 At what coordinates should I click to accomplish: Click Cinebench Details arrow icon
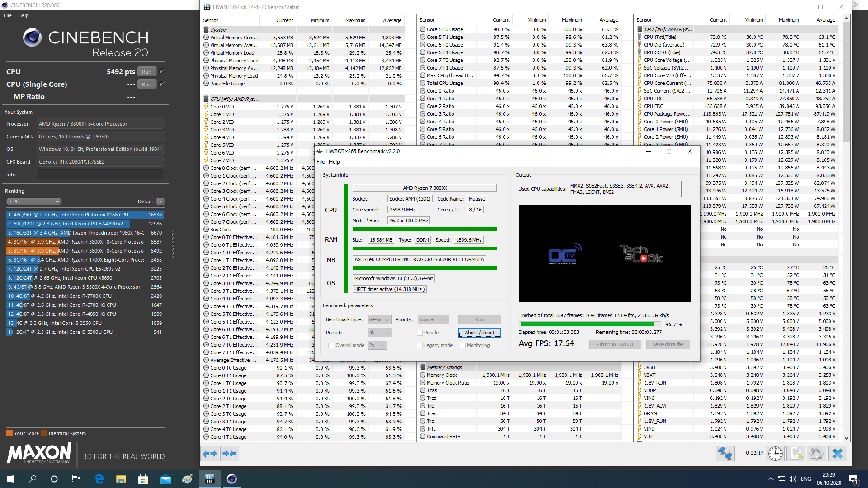[160, 202]
